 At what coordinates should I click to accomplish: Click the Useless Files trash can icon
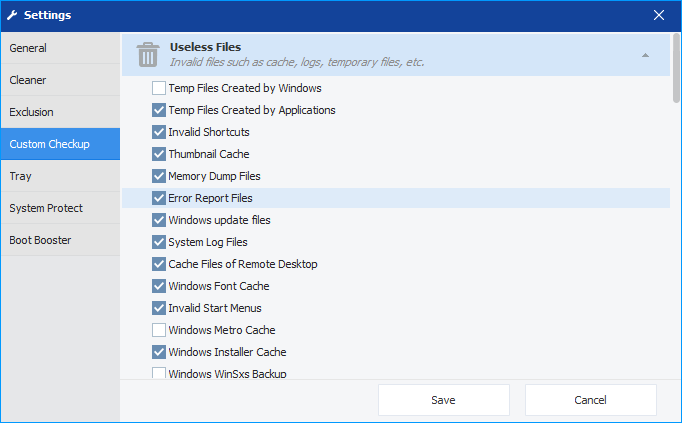(x=148, y=55)
